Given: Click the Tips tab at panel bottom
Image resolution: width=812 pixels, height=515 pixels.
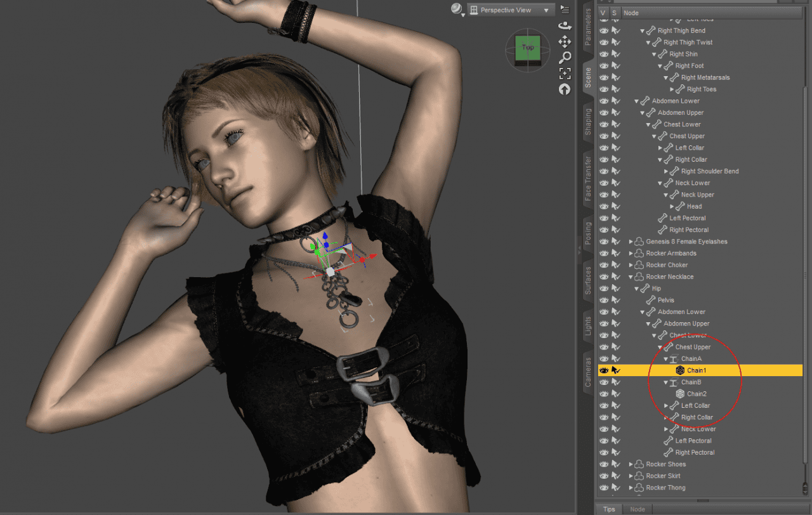Looking at the screenshot, I should click(609, 509).
